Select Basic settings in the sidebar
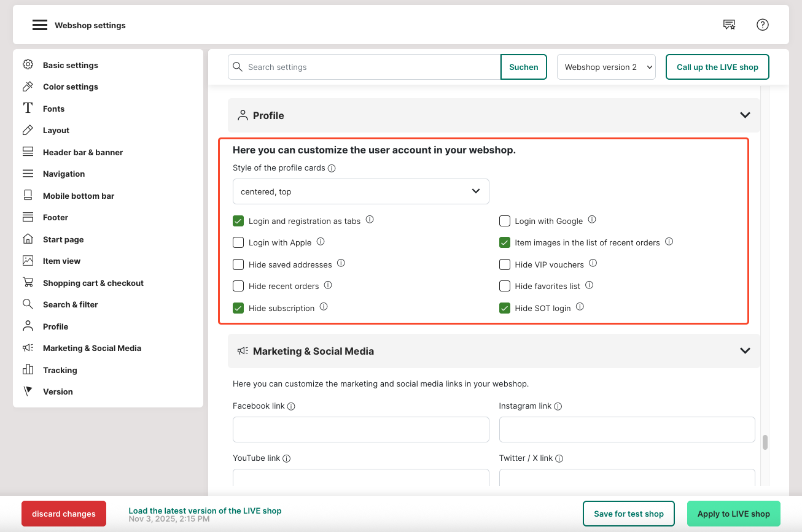 click(71, 65)
